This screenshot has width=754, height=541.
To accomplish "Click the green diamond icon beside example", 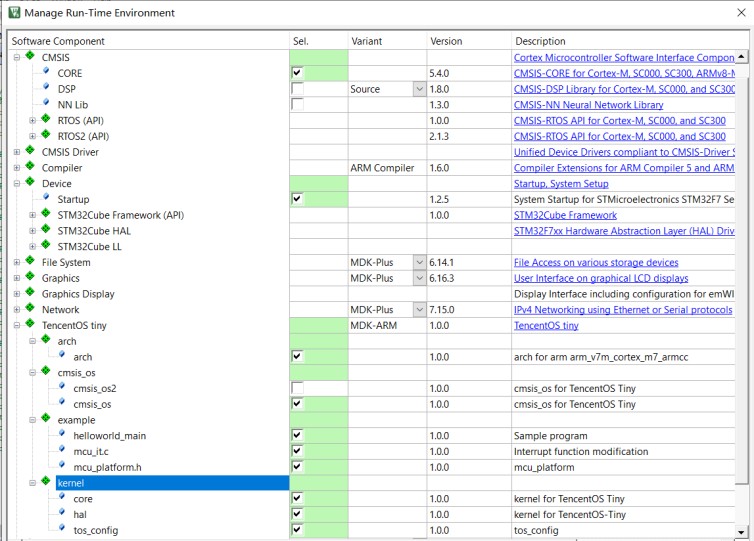I will pyautogui.click(x=46, y=418).
